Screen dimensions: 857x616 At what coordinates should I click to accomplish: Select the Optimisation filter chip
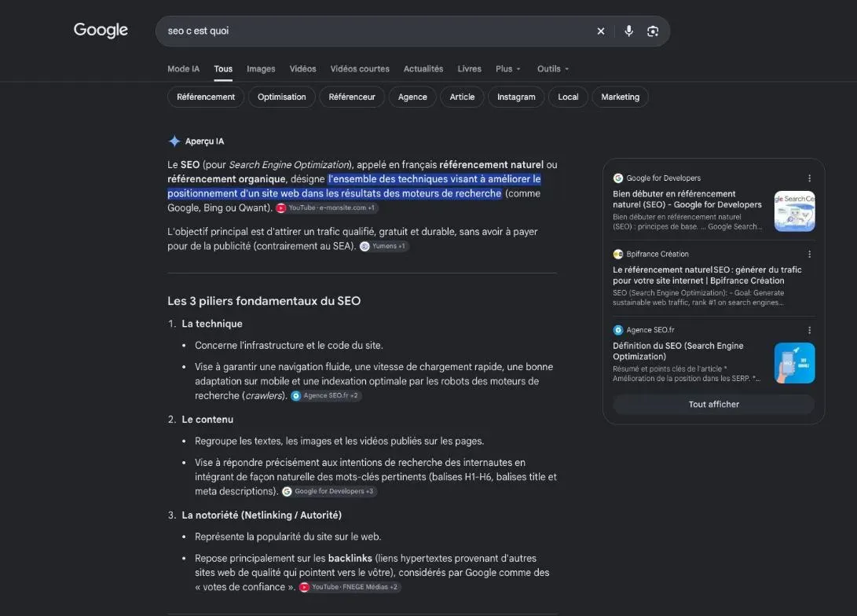coord(281,97)
